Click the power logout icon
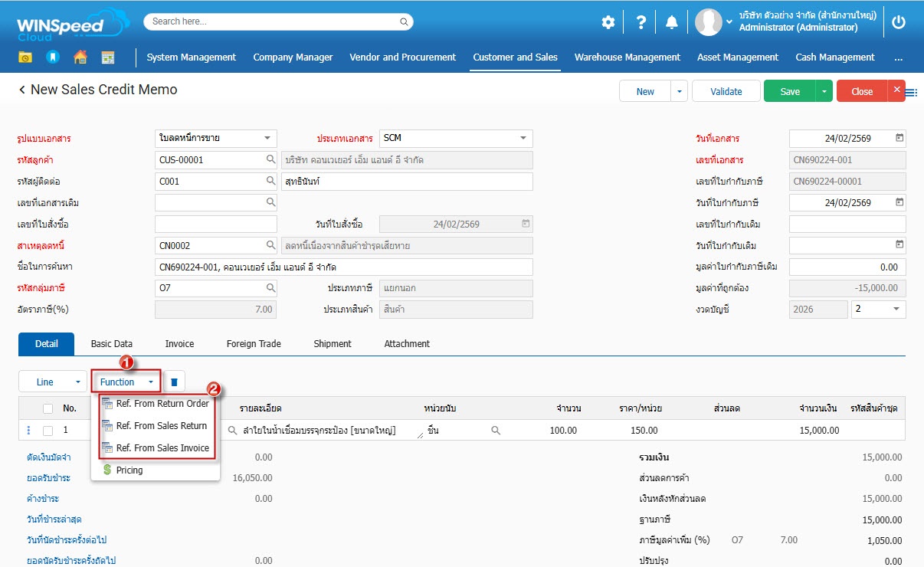This screenshot has height=567, width=924. [899, 22]
